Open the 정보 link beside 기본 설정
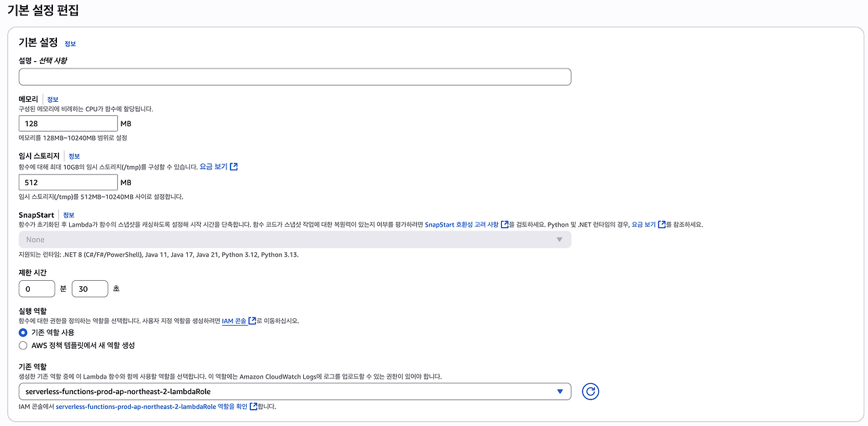868x426 pixels. click(x=71, y=43)
